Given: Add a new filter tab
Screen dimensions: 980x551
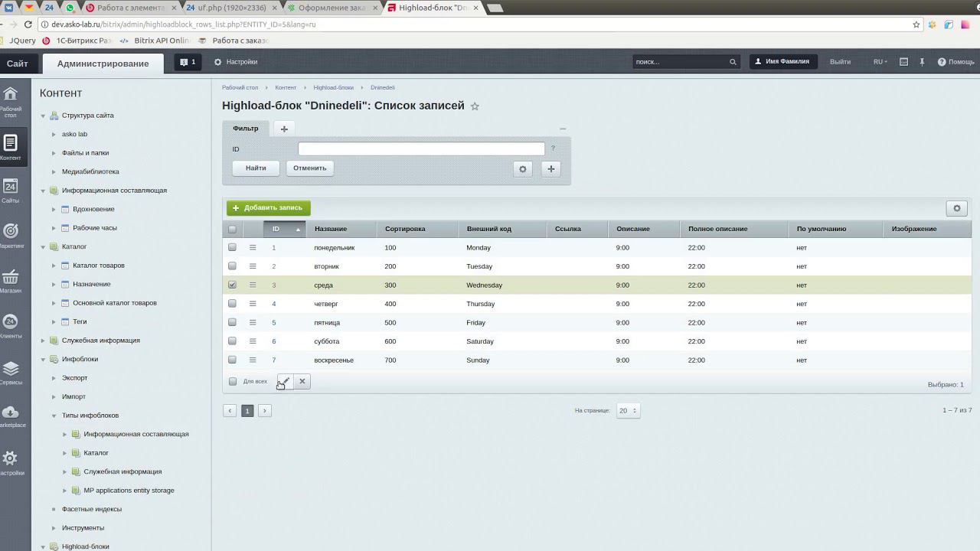Looking at the screenshot, I should point(284,129).
